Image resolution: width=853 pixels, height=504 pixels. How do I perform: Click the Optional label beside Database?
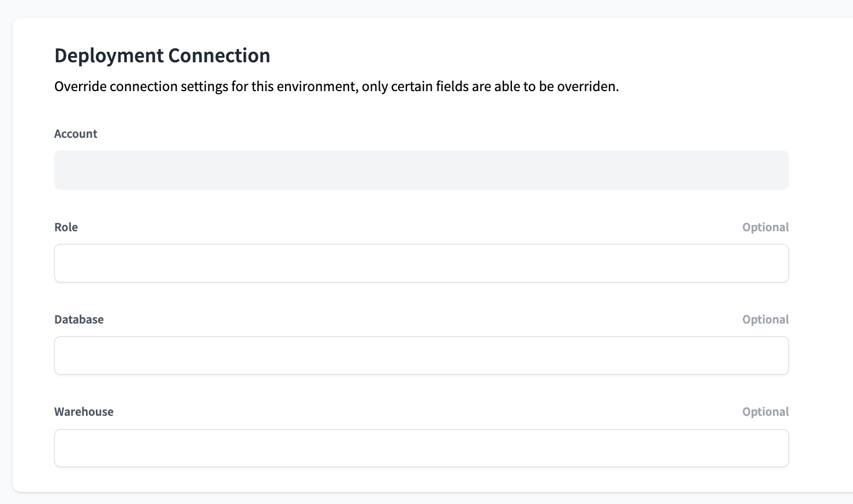click(x=765, y=319)
